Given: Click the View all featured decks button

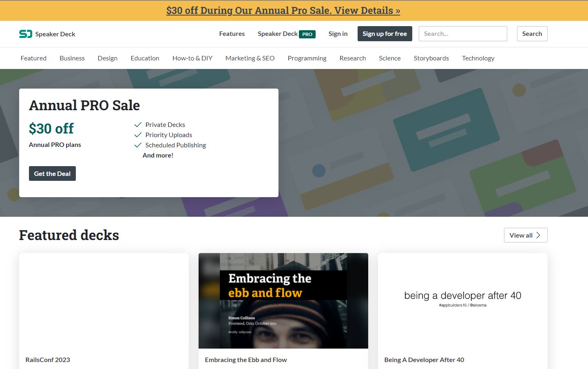Looking at the screenshot, I should coord(526,235).
